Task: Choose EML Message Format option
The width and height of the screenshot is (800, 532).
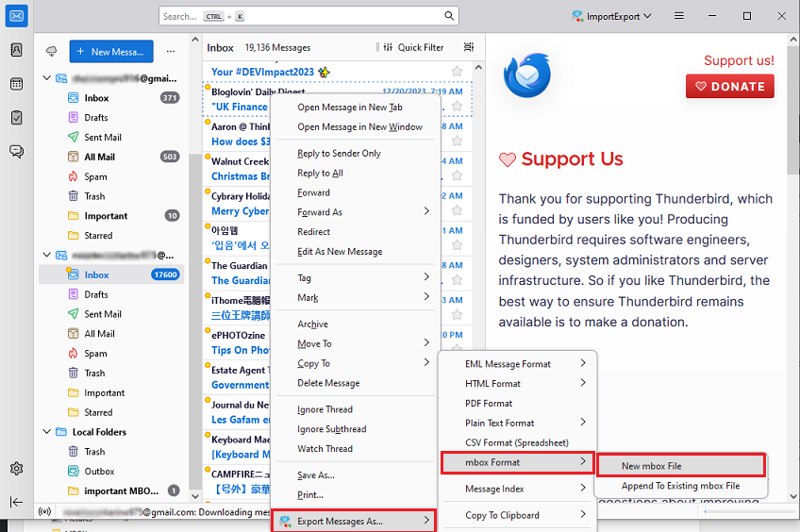Action: 517,364
